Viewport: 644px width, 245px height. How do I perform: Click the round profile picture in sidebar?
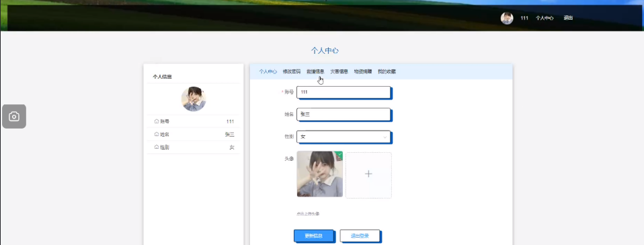(x=194, y=99)
